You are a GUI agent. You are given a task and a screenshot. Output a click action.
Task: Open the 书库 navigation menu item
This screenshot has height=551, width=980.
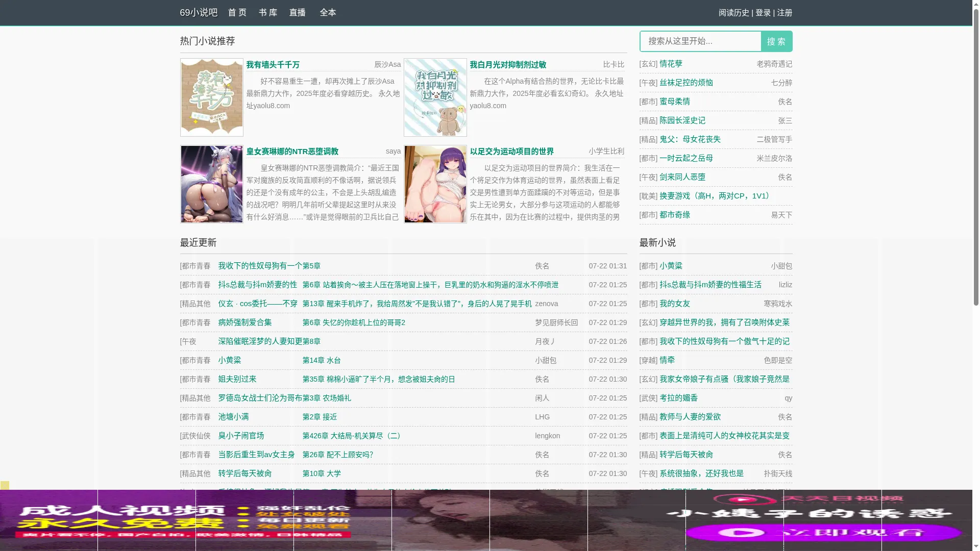[x=267, y=13]
